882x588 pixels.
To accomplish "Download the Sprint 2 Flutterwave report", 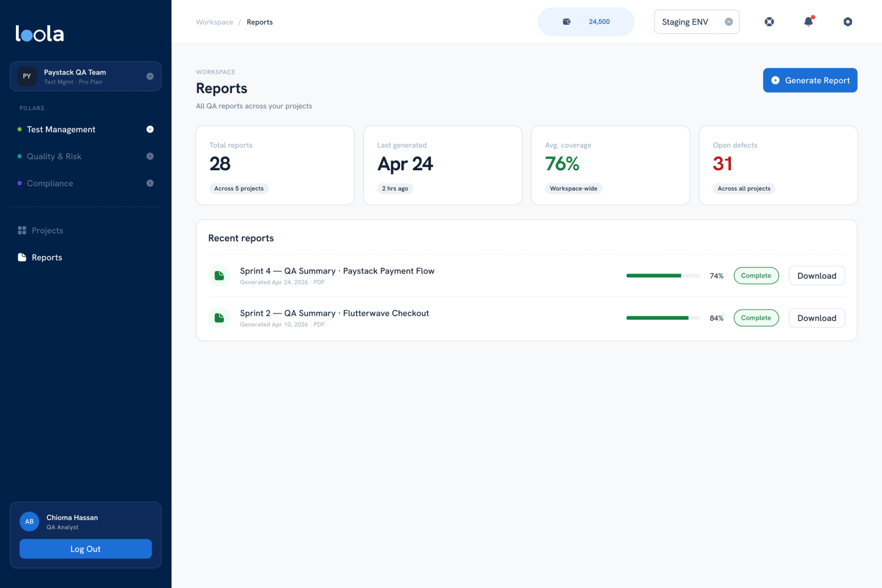I will coord(816,318).
